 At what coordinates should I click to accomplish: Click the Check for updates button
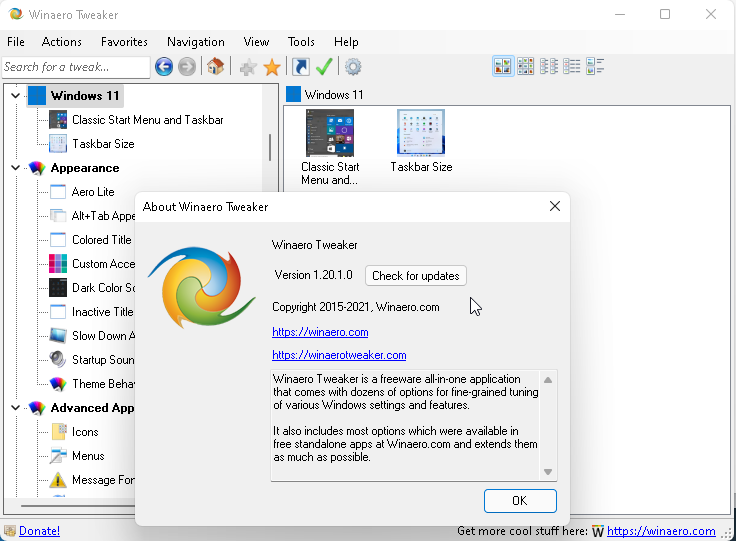[416, 275]
